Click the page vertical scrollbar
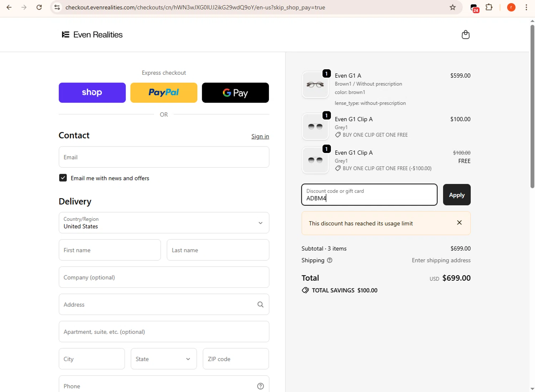The image size is (535, 392). (532, 106)
